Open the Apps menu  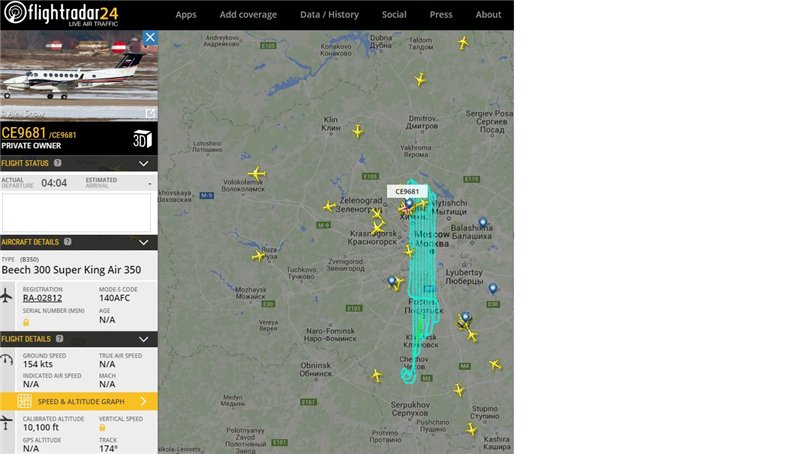[x=186, y=15]
